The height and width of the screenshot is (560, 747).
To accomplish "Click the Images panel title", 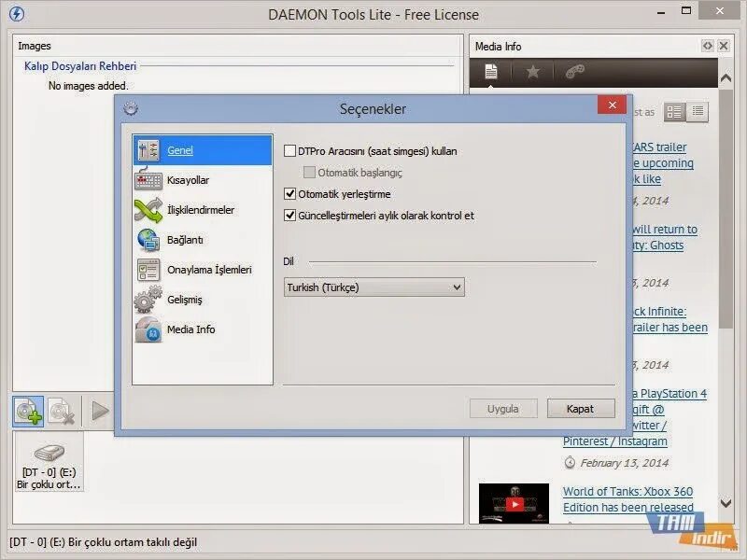I will [x=35, y=46].
